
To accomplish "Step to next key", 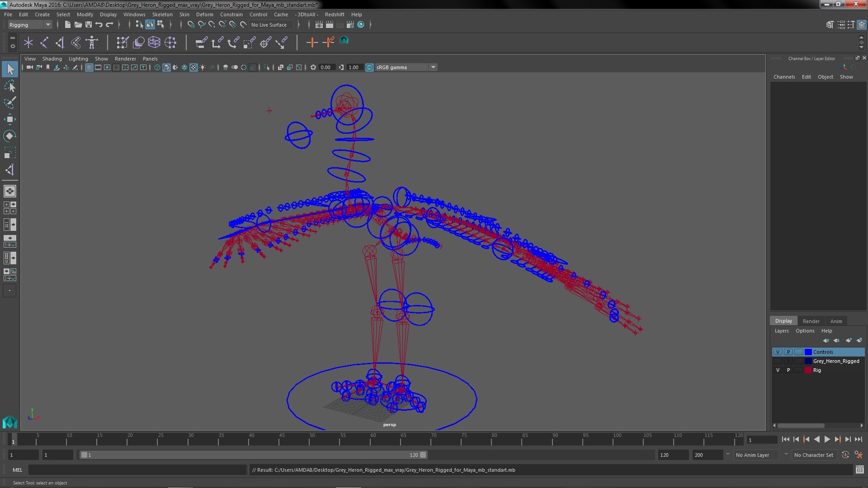I will 837,439.
